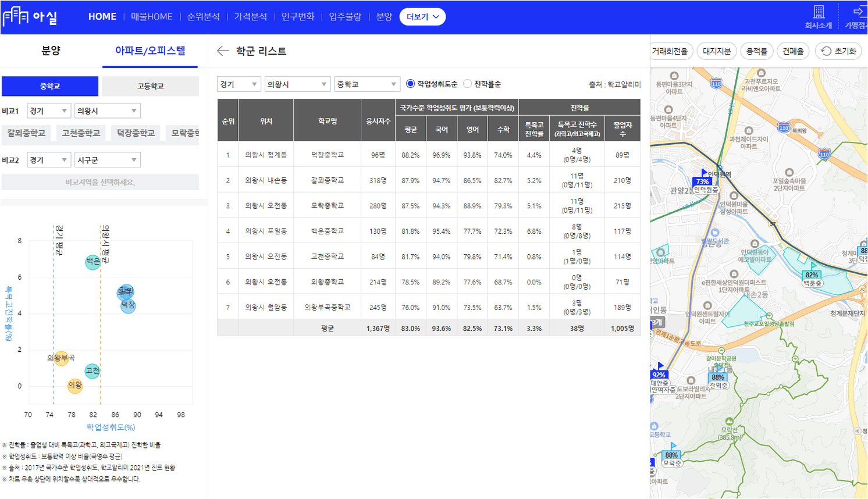Toggle 용적률 map overlay
Screen dimensions: 868x499
coord(757,51)
